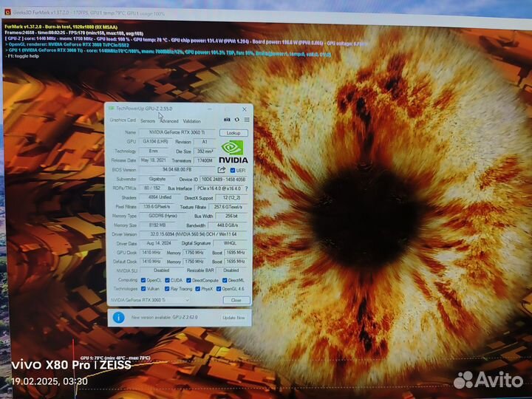Click the Lookup button
532x399 pixels.
coord(233,133)
